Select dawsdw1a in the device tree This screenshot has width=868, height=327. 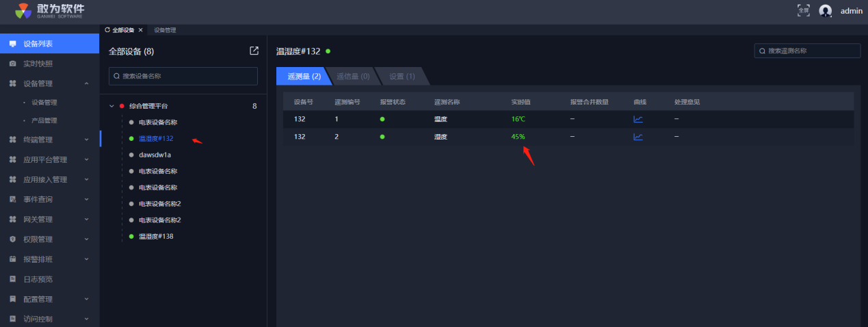[155, 155]
